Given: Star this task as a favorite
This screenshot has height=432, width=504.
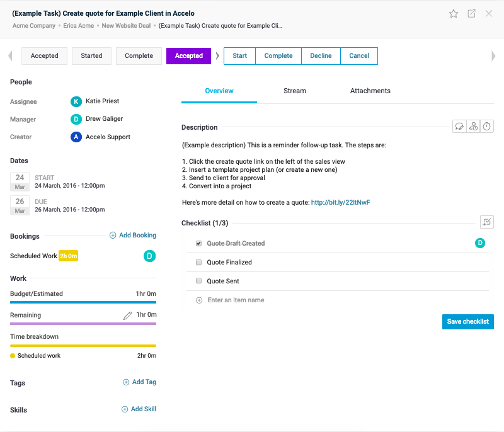Looking at the screenshot, I should click(x=454, y=13).
